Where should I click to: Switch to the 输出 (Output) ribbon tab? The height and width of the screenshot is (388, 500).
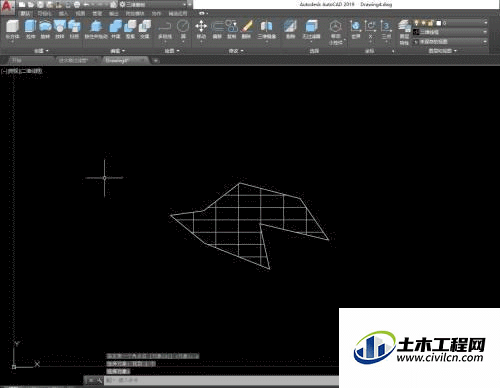114,13
